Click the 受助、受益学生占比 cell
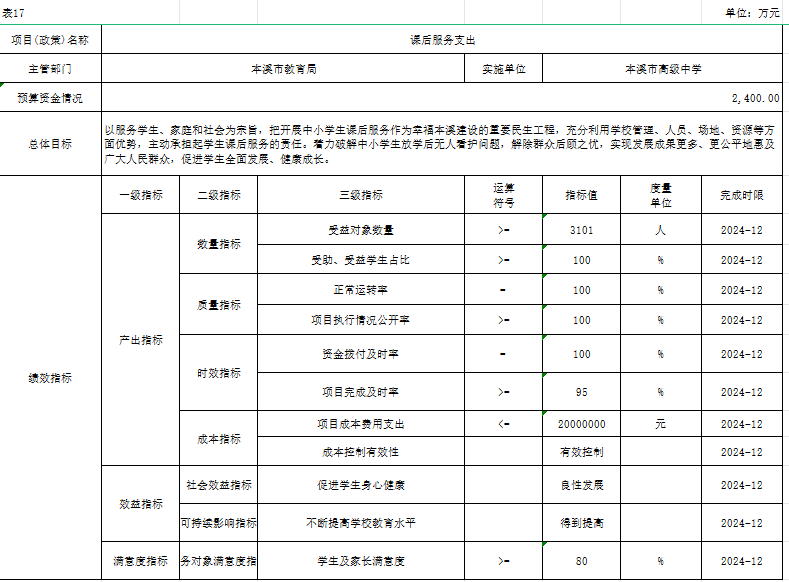This screenshot has height=582, width=789. pyautogui.click(x=361, y=260)
